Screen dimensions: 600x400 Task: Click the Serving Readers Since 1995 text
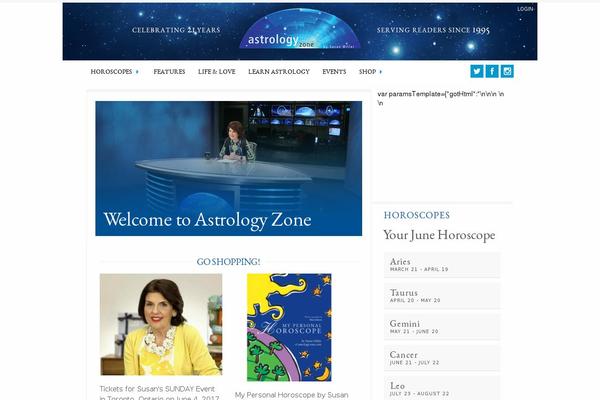(433, 30)
